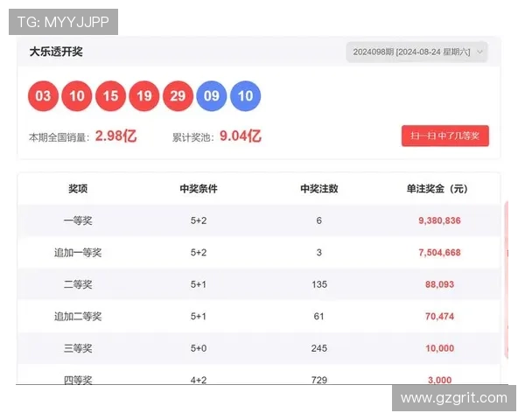Image resolution: width=525 pixels, height=420 pixels.
Task: Click the prize amount 88,093
Action: (439, 284)
